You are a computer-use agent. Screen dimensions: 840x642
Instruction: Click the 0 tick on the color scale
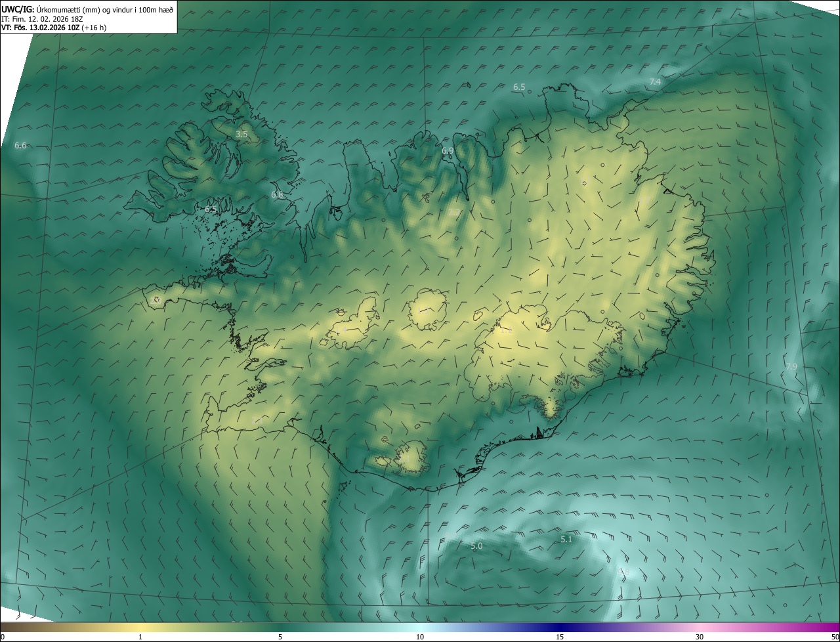[x=3, y=637]
